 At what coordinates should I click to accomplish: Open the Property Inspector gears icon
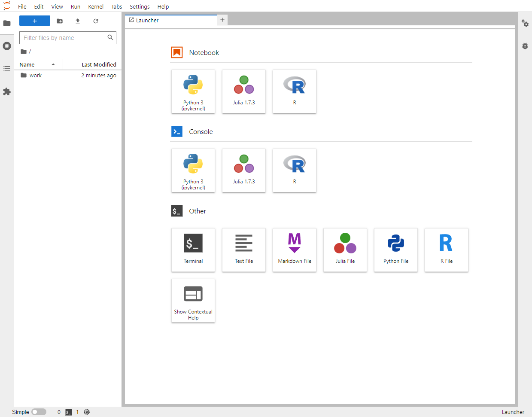click(525, 23)
